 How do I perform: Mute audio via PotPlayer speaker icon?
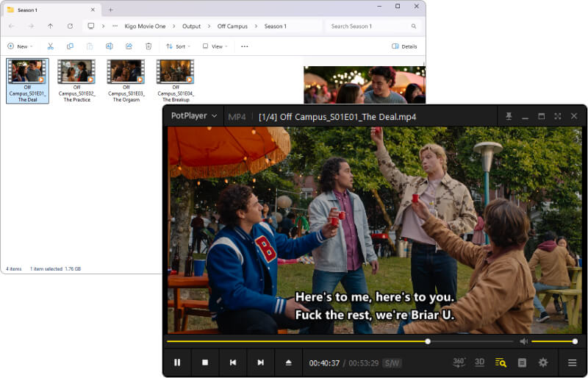pyautogui.click(x=523, y=341)
